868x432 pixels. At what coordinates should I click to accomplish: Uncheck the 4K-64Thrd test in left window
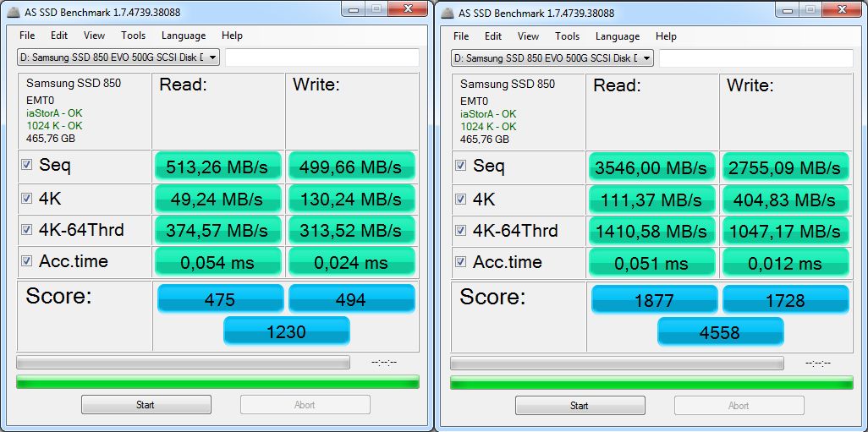tap(26, 230)
